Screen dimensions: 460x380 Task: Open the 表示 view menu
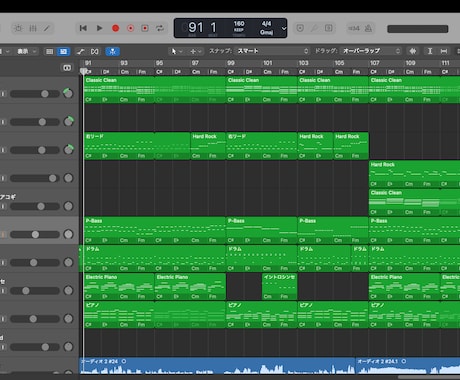click(26, 51)
